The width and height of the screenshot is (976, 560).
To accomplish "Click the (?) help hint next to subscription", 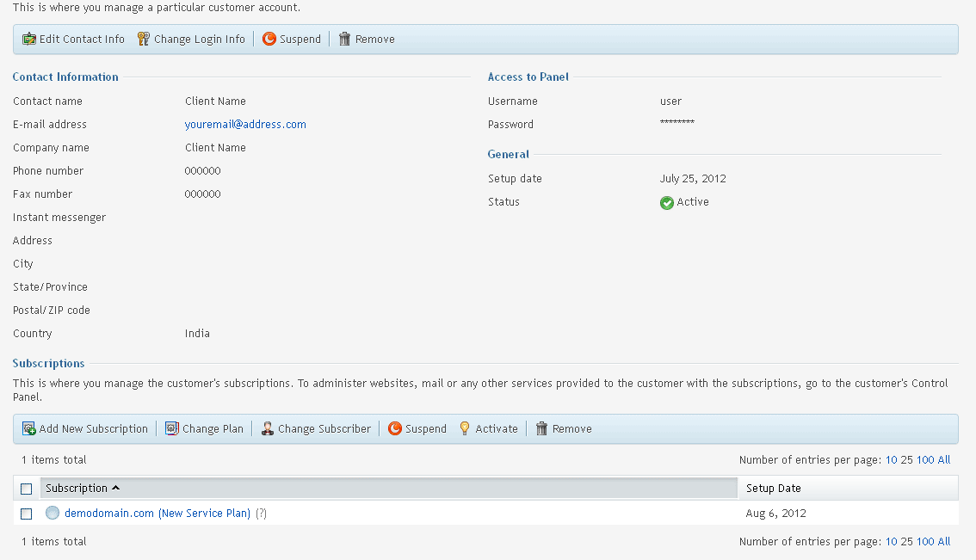I will pos(261,514).
